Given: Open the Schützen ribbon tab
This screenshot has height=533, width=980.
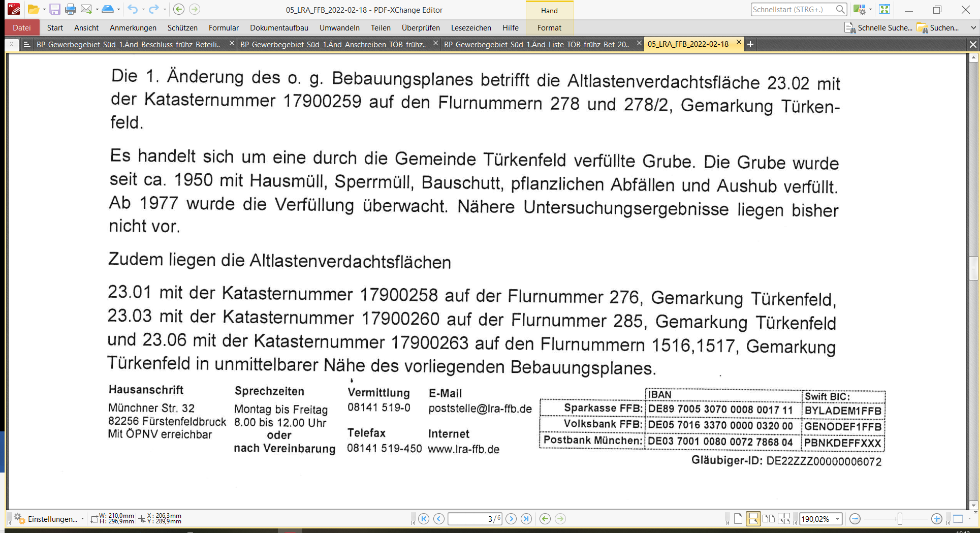Looking at the screenshot, I should (x=182, y=28).
